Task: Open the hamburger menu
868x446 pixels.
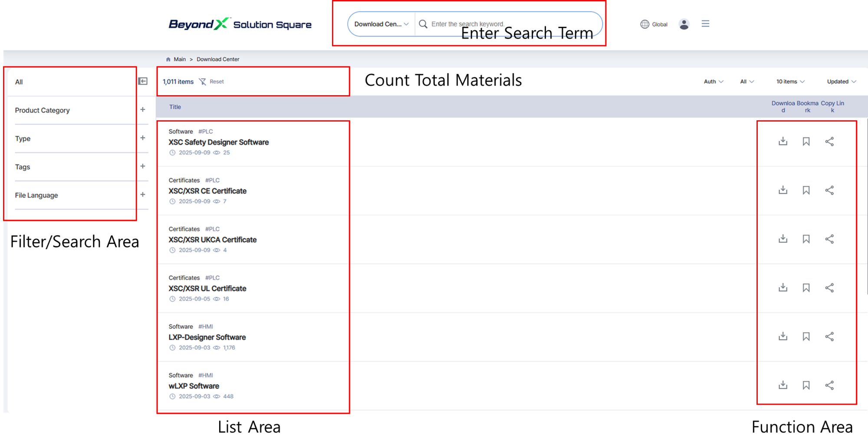Action: point(705,24)
